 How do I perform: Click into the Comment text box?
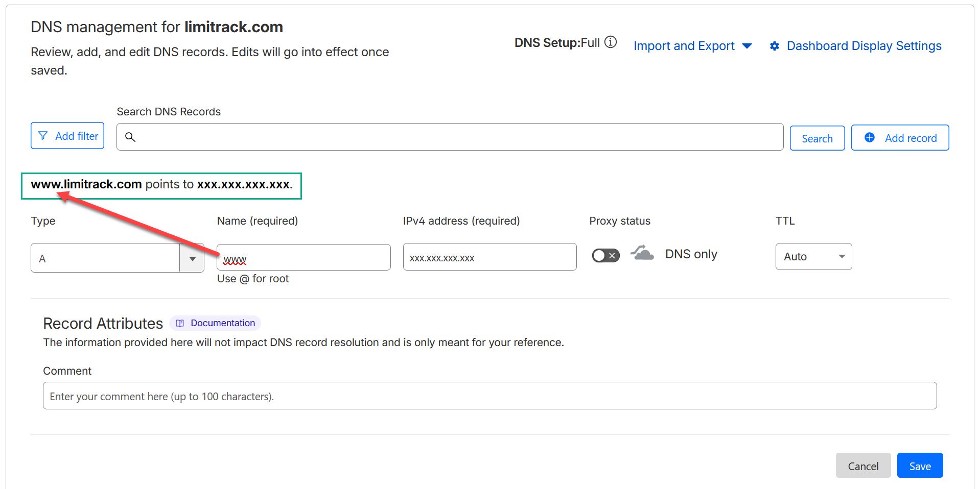(489, 396)
